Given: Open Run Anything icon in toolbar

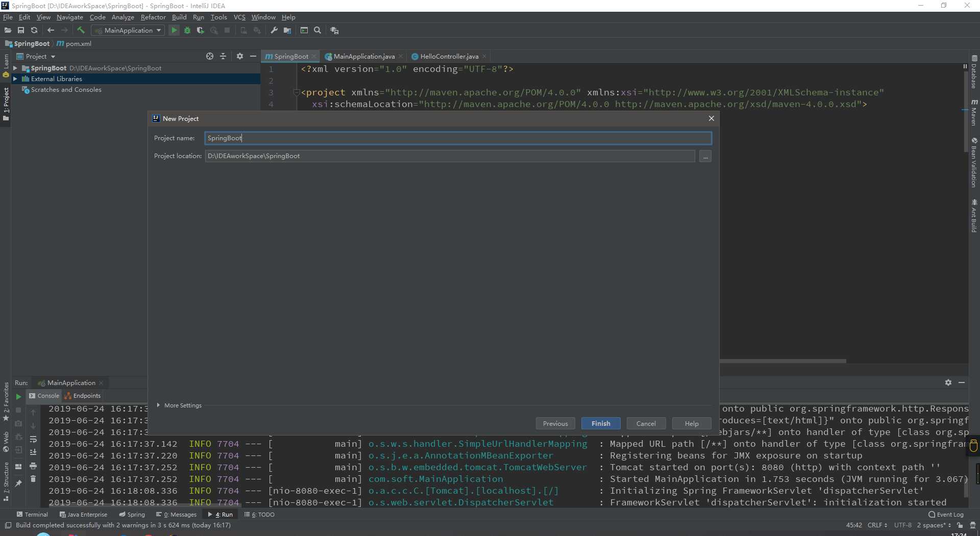Looking at the screenshot, I should [x=304, y=31].
